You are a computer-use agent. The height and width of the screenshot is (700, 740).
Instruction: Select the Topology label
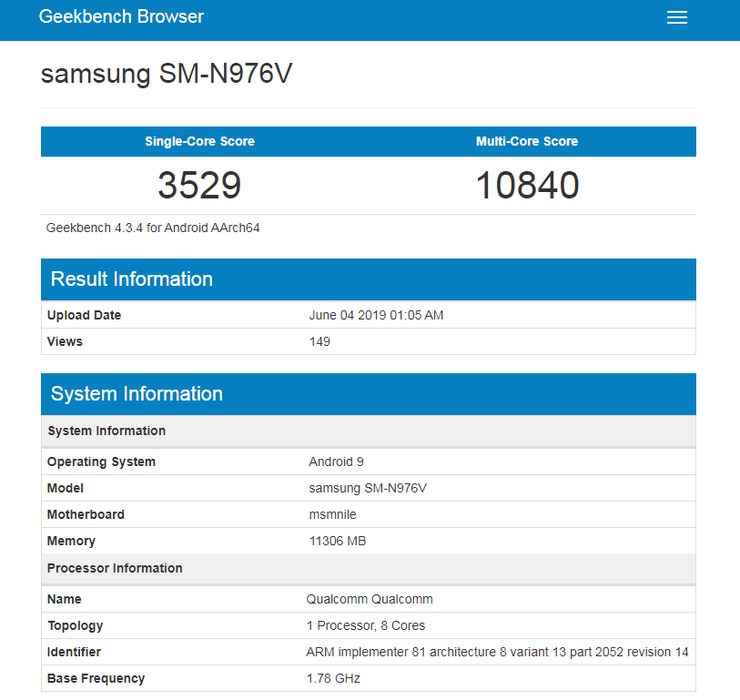(x=75, y=625)
